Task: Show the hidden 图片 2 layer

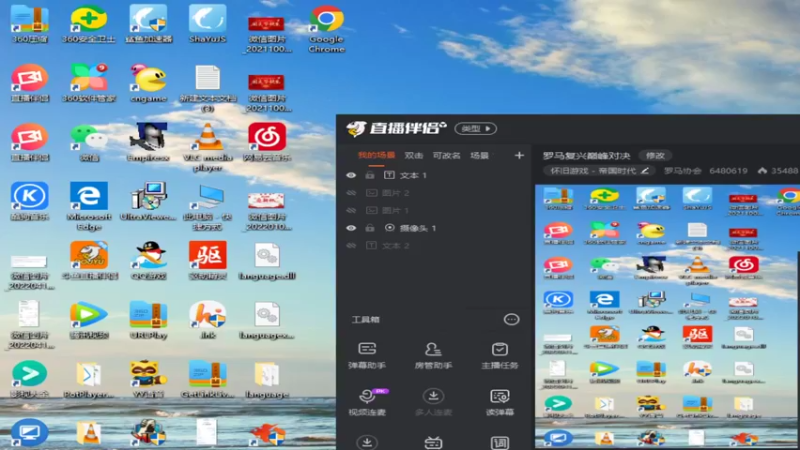Action: tap(351, 193)
